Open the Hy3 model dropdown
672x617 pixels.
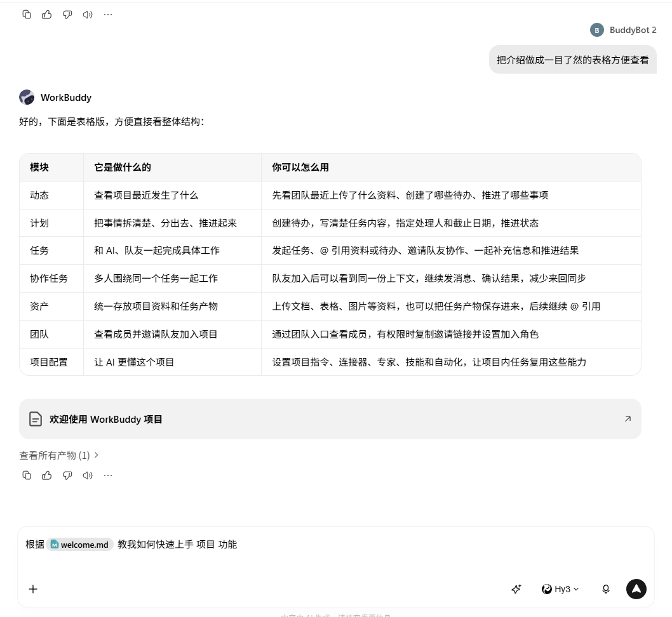[x=560, y=589]
